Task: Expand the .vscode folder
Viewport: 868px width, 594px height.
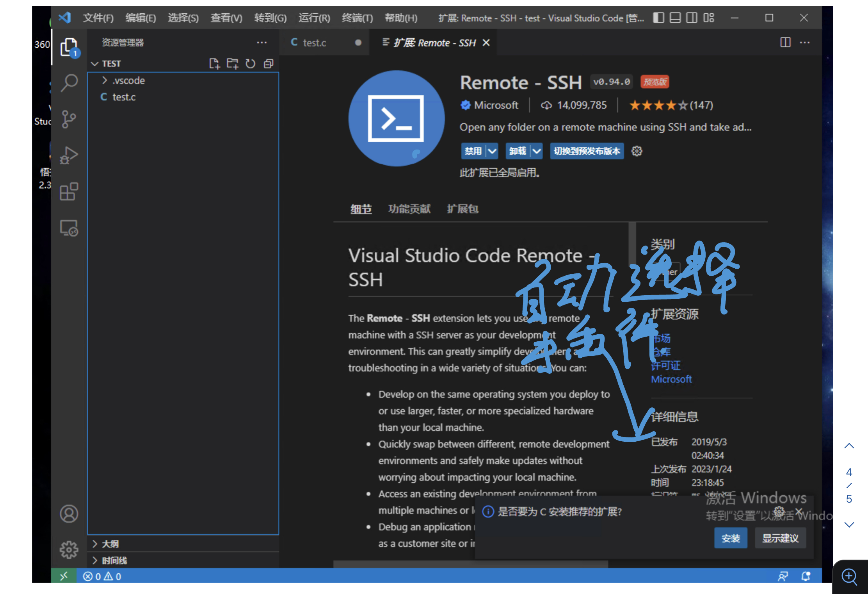Action: [123, 80]
